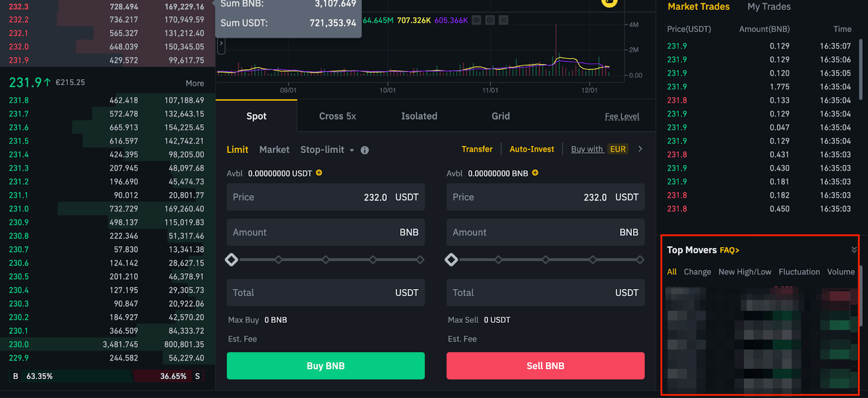Select the Market order type
The width and height of the screenshot is (868, 398).
point(275,150)
